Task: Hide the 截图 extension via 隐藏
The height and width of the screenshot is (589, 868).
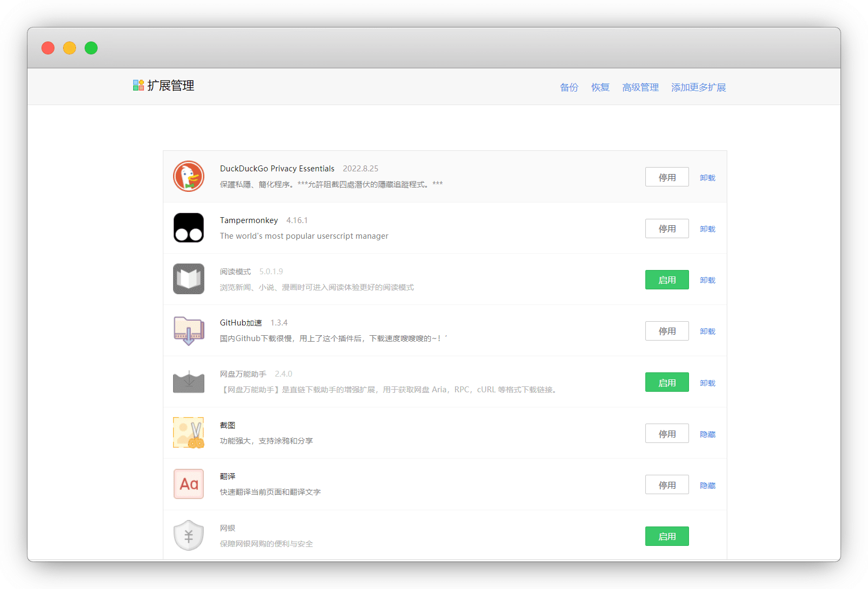Action: click(x=707, y=434)
